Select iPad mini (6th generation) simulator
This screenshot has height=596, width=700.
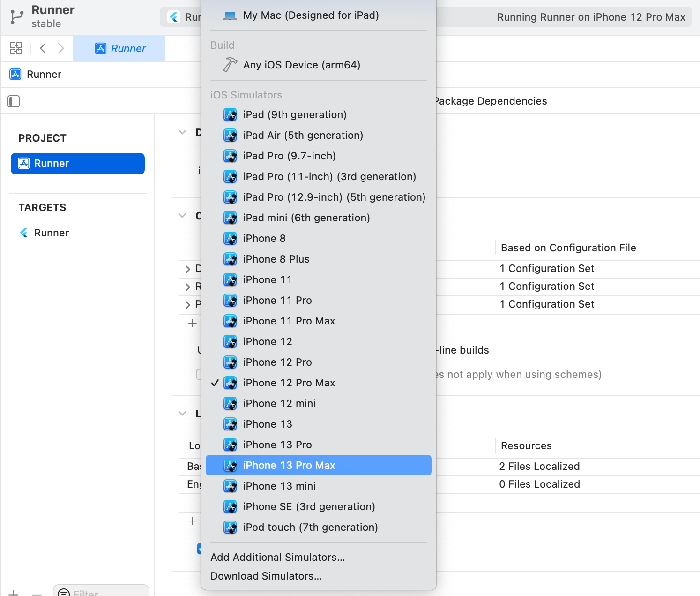318,218
